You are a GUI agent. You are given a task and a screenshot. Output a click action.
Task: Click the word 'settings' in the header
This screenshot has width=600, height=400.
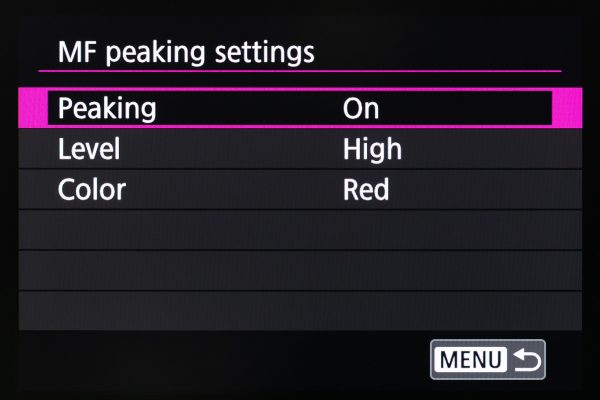pyautogui.click(x=264, y=53)
